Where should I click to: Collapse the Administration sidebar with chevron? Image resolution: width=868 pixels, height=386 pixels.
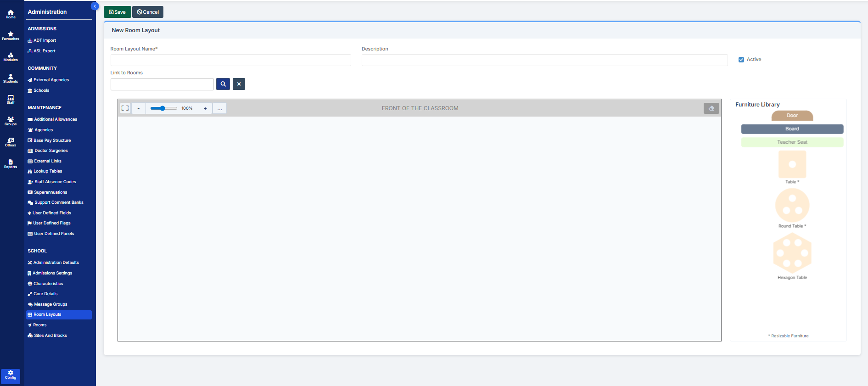click(x=95, y=6)
